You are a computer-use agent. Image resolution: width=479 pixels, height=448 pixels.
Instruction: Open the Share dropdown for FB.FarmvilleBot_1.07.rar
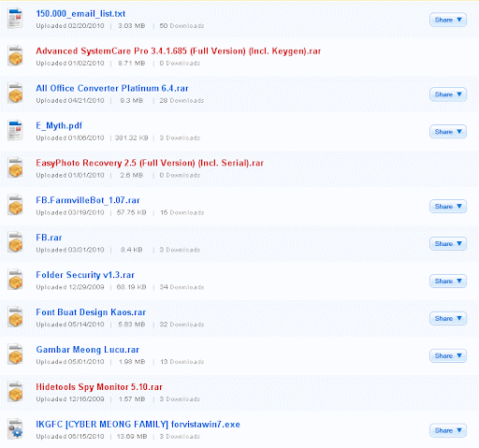click(x=448, y=206)
